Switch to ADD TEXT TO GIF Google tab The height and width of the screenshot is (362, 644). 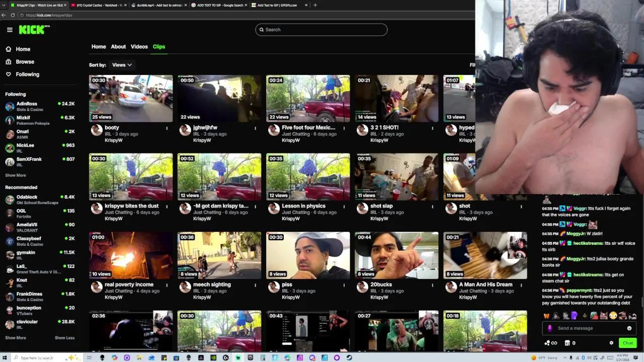tap(219, 5)
